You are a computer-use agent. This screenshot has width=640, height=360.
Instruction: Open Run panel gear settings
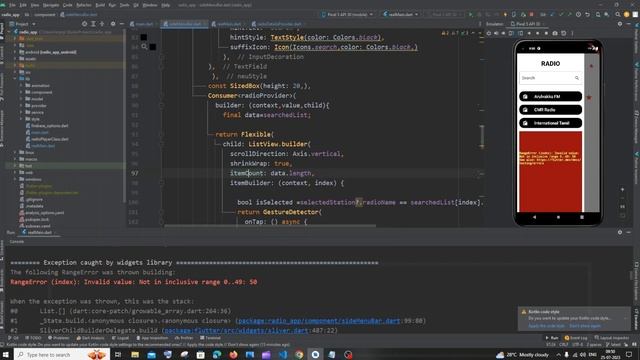[x=620, y=232]
